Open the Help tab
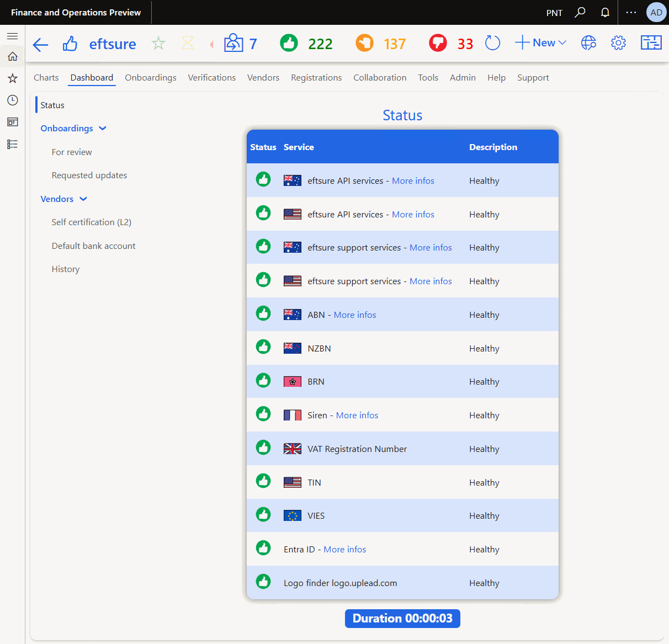 496,78
